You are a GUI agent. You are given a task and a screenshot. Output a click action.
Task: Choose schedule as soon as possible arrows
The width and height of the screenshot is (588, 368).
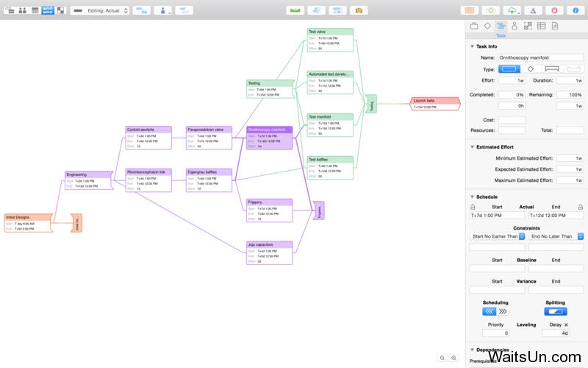(489, 311)
